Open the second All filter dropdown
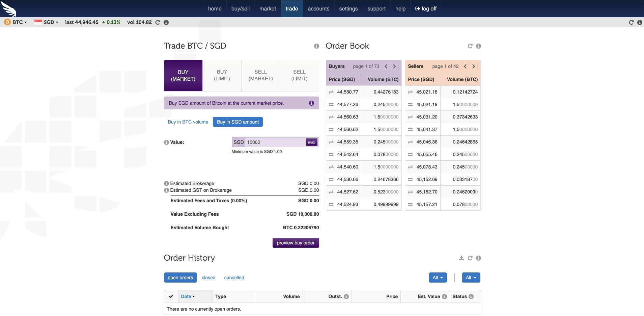The height and width of the screenshot is (316, 644). coord(471,278)
